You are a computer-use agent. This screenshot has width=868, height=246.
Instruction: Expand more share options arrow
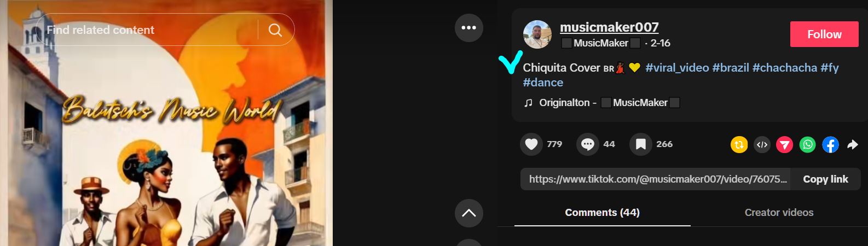(x=853, y=144)
